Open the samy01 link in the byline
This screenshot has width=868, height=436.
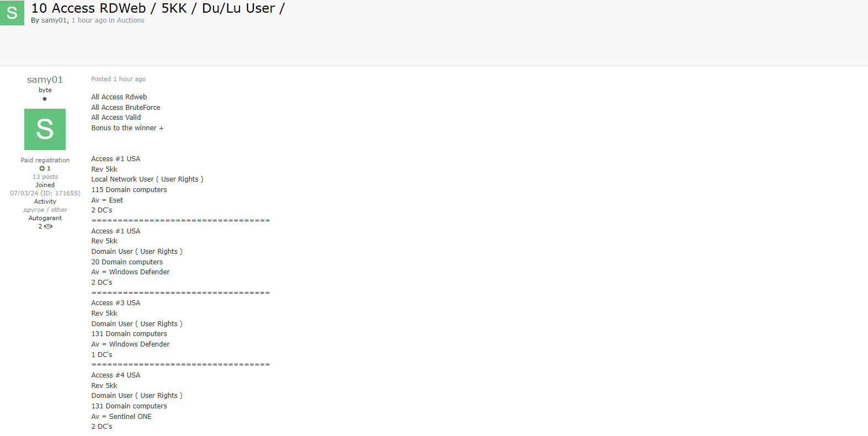[x=54, y=20]
